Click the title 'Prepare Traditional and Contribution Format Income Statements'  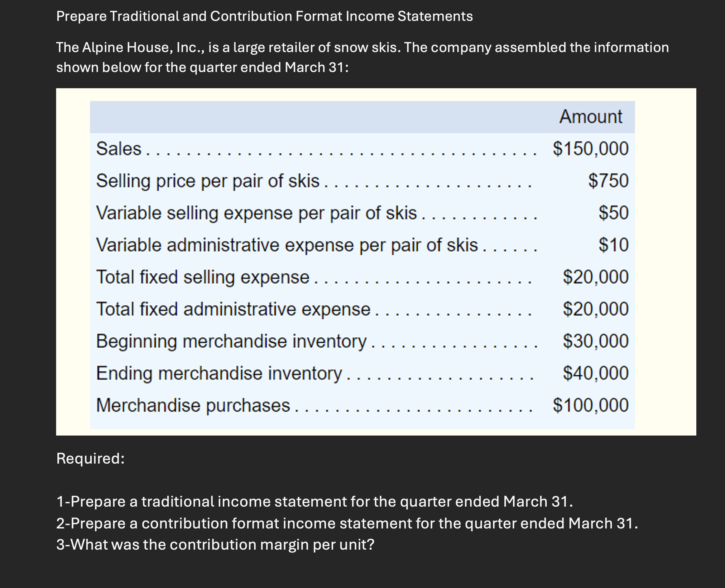coord(264,16)
